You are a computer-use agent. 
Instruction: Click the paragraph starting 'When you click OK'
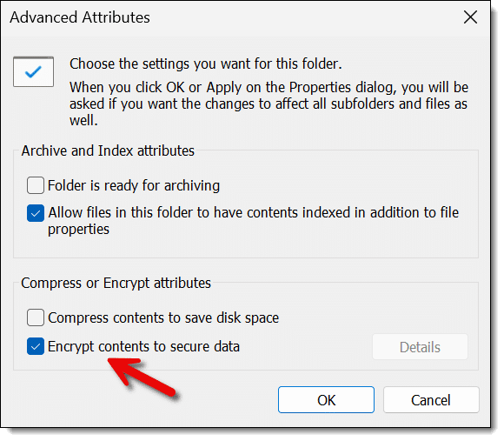[269, 104]
